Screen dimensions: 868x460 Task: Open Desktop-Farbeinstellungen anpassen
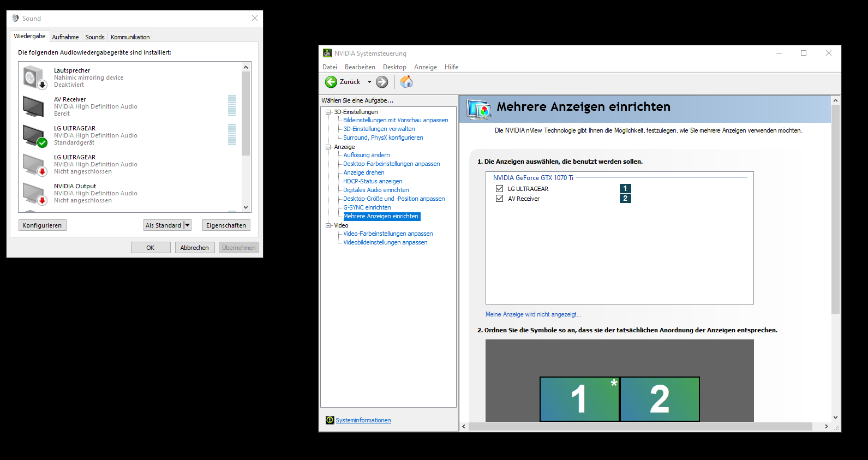392,164
